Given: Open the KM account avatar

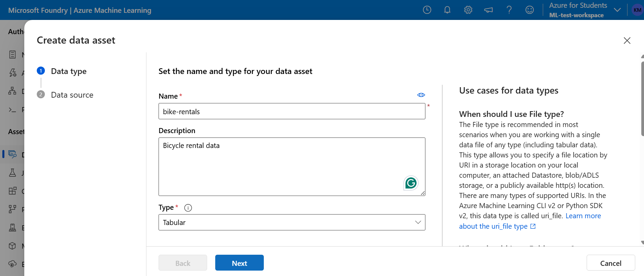Looking at the screenshot, I should (637, 10).
